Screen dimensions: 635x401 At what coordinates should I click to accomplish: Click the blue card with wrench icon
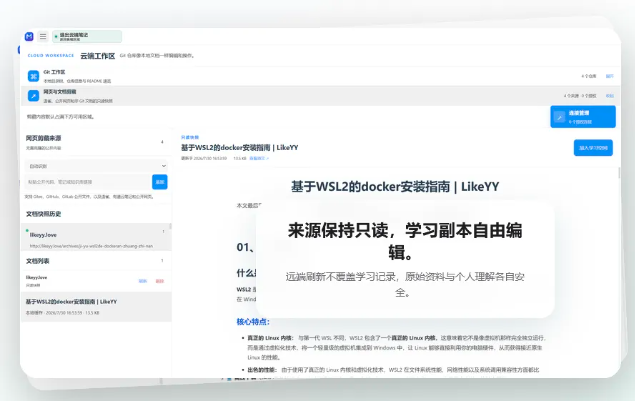583,117
